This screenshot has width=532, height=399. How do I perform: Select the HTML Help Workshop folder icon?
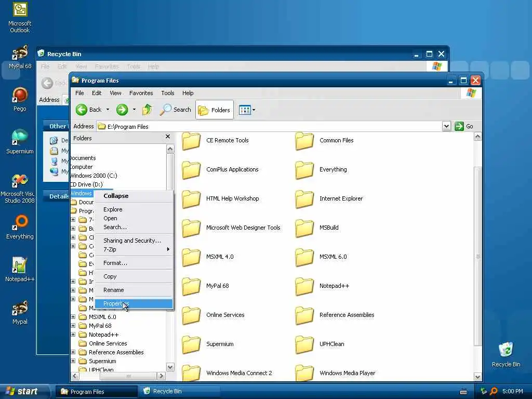pos(191,199)
